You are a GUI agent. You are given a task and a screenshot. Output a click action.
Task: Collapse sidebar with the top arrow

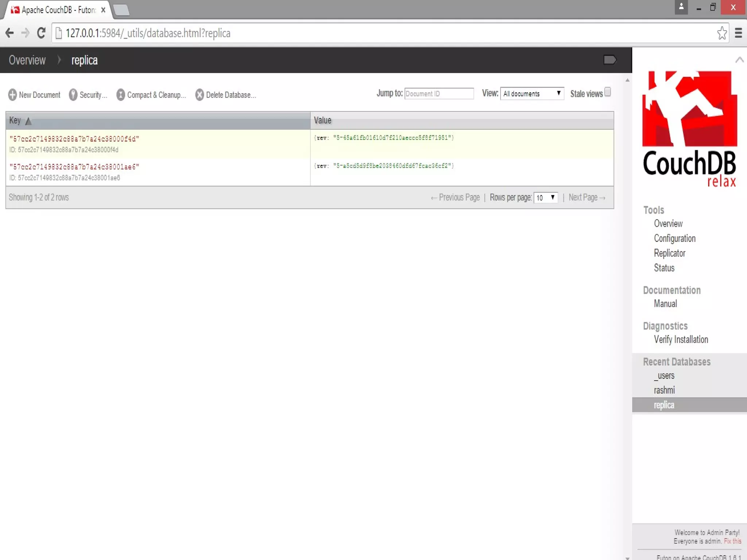pyautogui.click(x=739, y=60)
